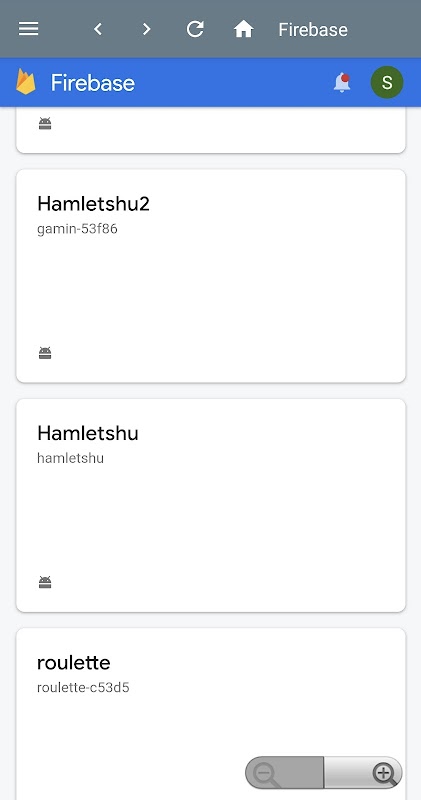Click Android icon in the topmost partial card
This screenshot has width=421, height=800.
[45, 123]
